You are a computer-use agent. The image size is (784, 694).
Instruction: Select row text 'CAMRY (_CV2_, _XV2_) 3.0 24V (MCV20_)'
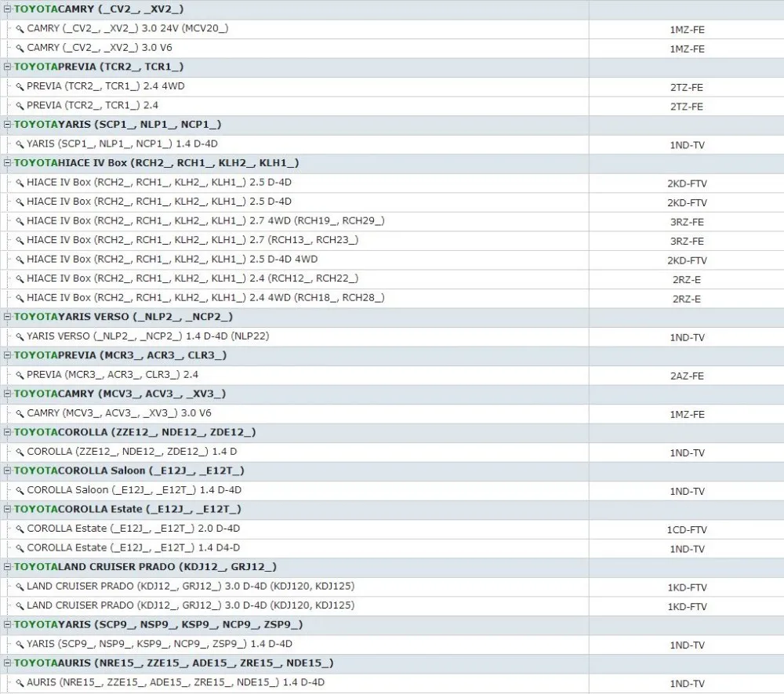click(128, 28)
